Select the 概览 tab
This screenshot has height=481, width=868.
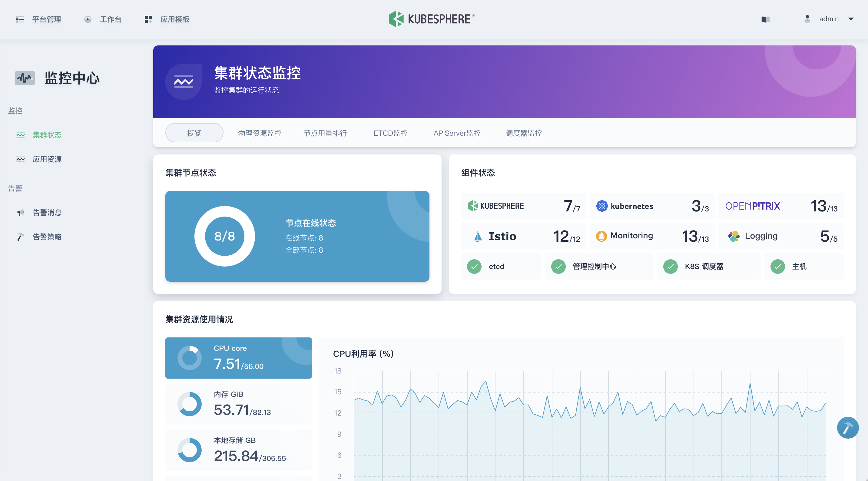point(194,133)
